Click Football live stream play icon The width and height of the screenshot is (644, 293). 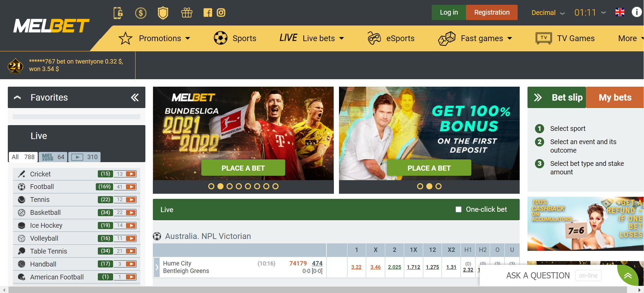131,187
